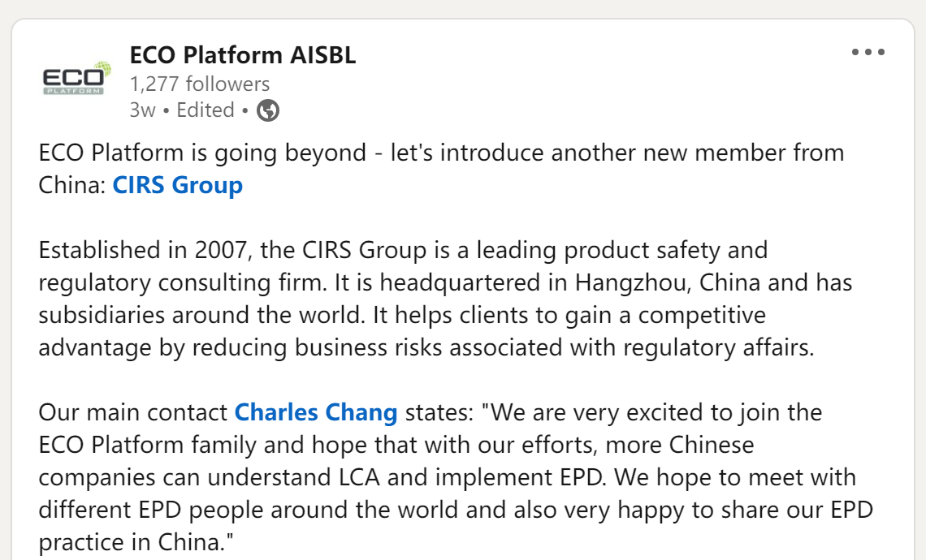Click the ECO Platform logo avatar
The height and width of the screenshot is (560, 926).
point(76,79)
